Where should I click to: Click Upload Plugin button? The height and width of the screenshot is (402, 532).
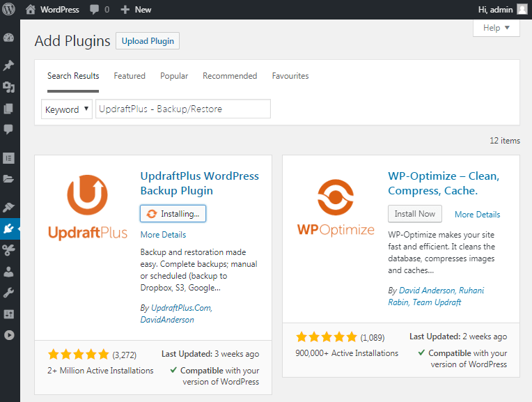[148, 40]
